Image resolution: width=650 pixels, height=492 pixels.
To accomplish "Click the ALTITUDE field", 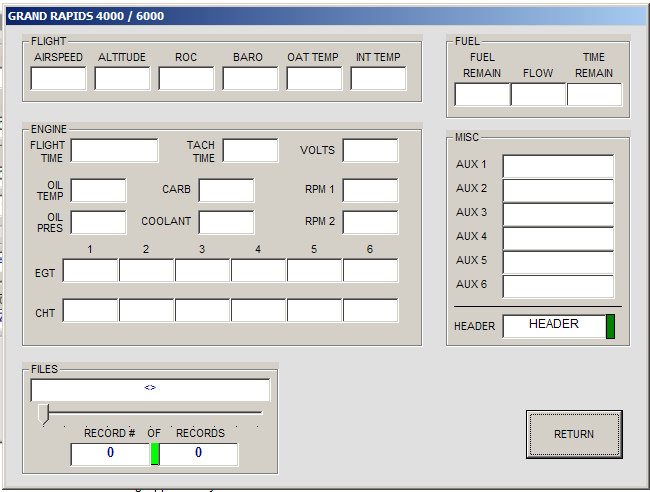I will pos(122,78).
